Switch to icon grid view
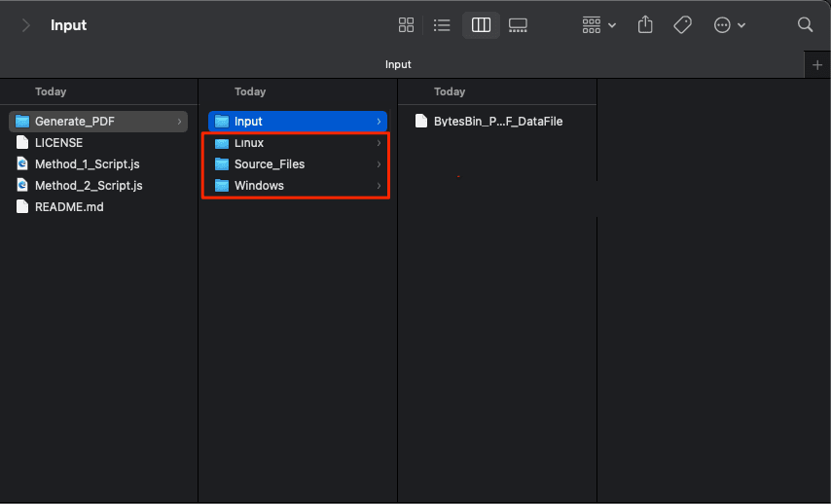Screen dimensions: 831x504 click(x=407, y=25)
